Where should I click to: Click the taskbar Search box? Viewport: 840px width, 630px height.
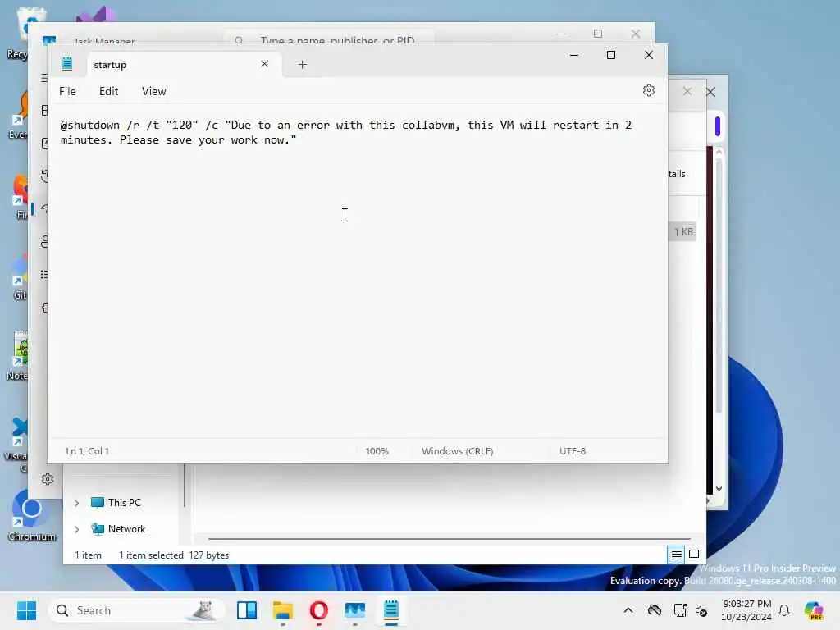(x=137, y=610)
